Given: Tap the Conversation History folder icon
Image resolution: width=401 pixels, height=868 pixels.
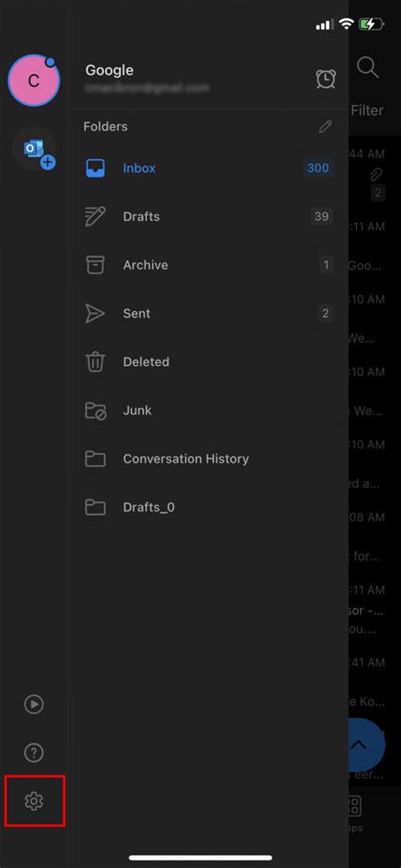Looking at the screenshot, I should coord(95,458).
